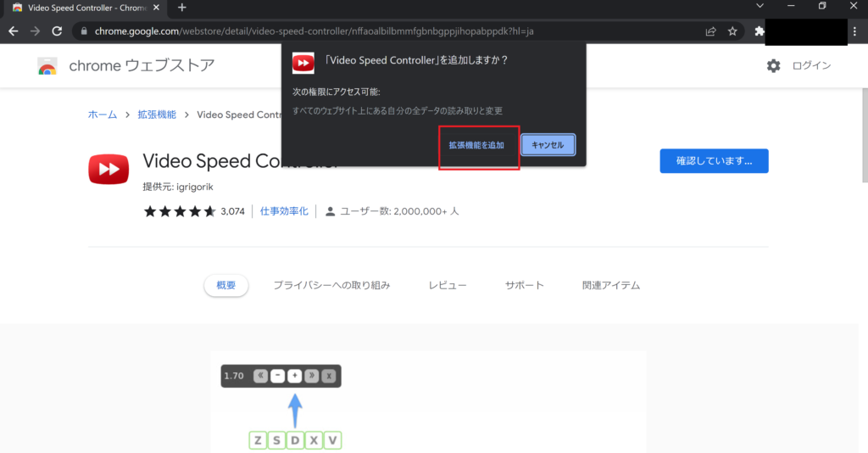The image size is (868, 453).
Task: Click the 確認しています... blue button
Action: click(714, 160)
